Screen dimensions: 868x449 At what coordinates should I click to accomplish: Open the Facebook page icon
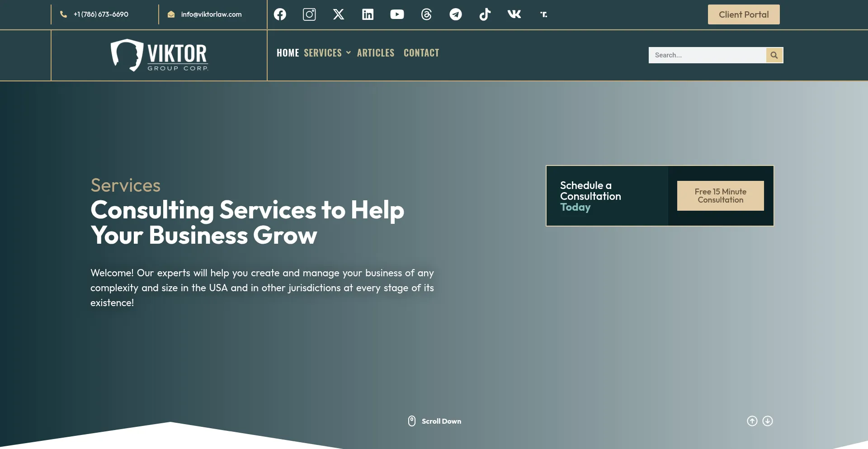tap(279, 14)
